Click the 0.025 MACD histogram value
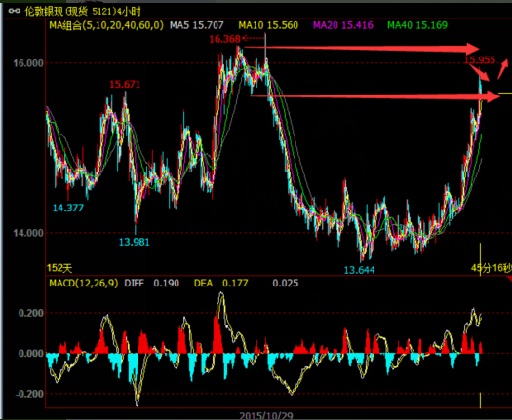 (286, 283)
